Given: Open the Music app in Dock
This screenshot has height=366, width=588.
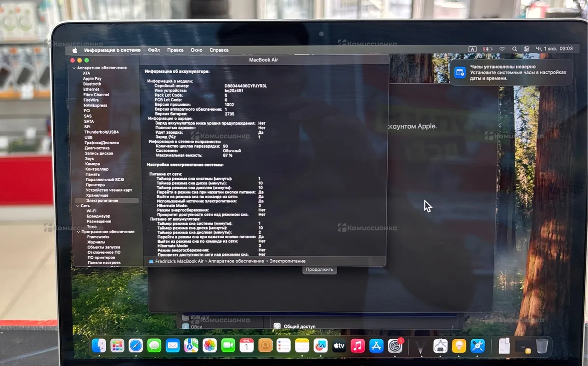Looking at the screenshot, I should [358, 345].
